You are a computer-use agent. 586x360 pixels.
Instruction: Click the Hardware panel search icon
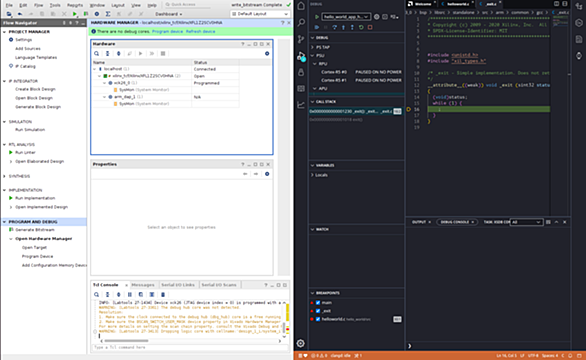(96, 53)
